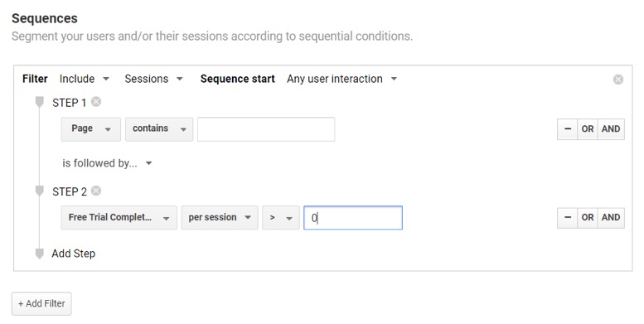Click the minus button in Step 1
This screenshot has height=324, width=644.
[568, 129]
